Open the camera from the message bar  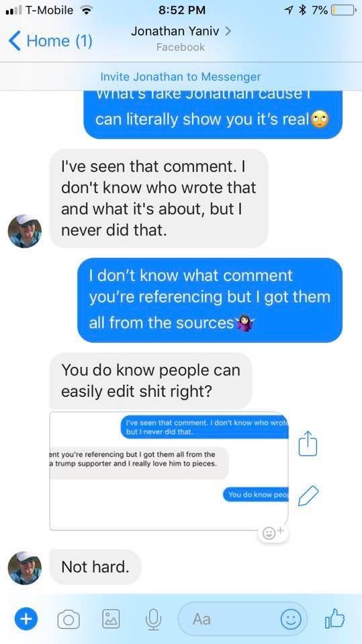click(69, 619)
